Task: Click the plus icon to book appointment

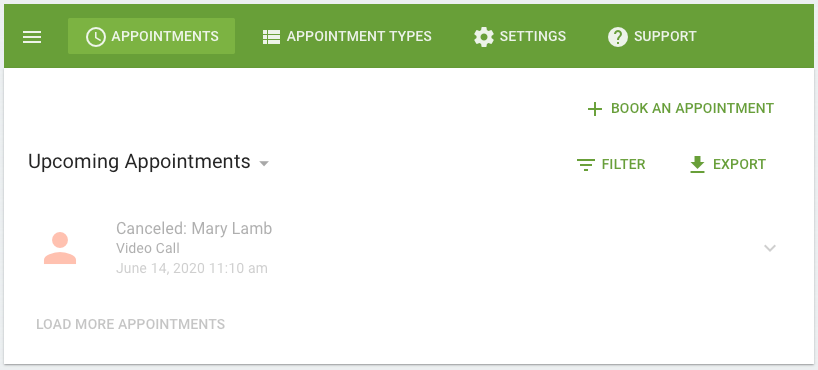Action: click(595, 109)
